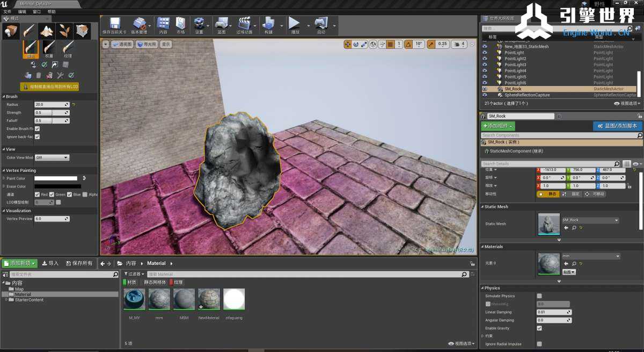
Task: Uncheck the Green channel
Action: pyautogui.click(x=52, y=195)
